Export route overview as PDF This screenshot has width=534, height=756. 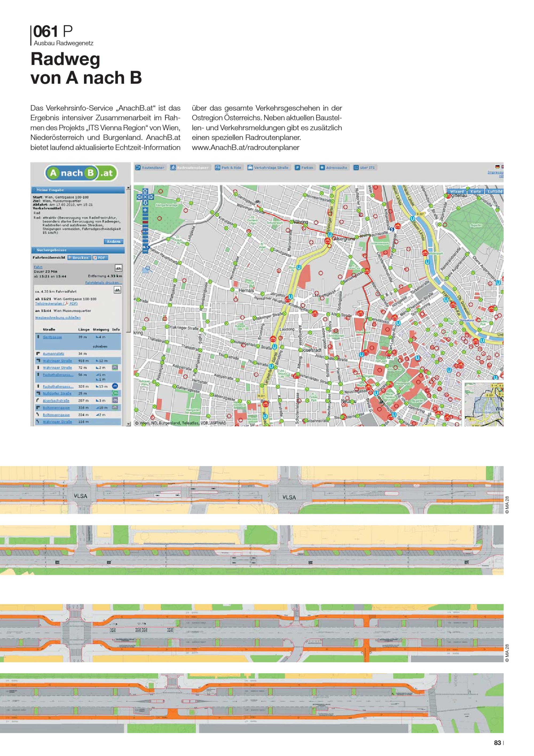[100, 258]
